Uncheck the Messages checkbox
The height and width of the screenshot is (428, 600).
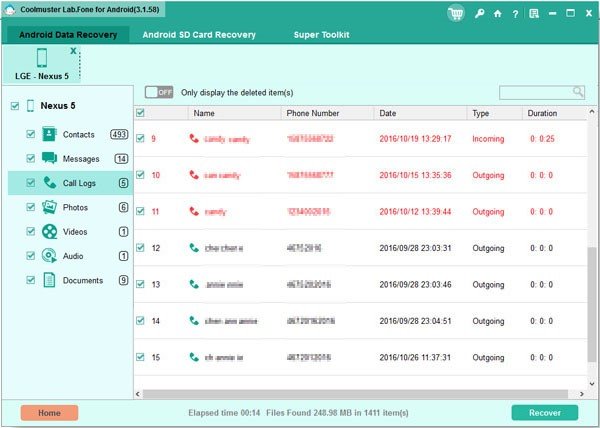click(30, 158)
